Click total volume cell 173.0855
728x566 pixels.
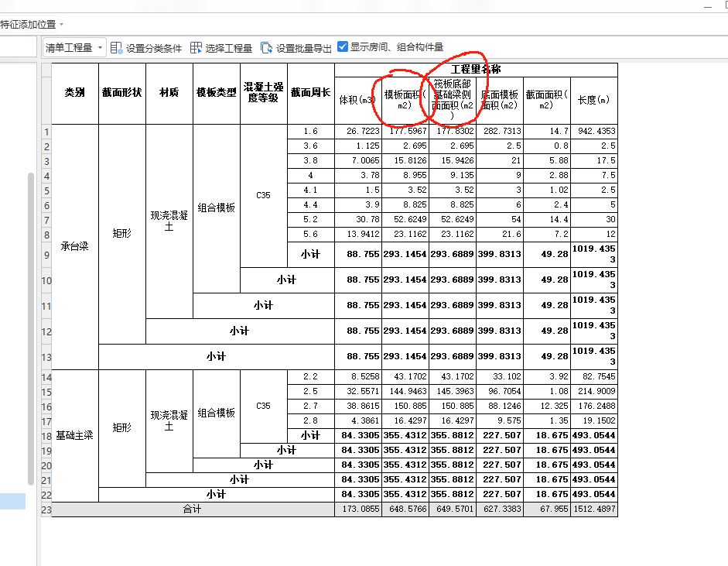[358, 509]
